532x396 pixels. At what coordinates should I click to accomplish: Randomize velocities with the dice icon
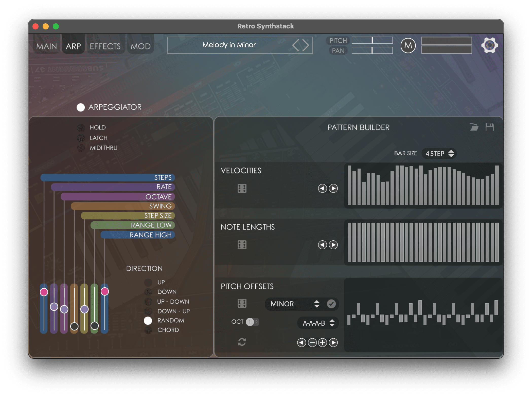[242, 188]
